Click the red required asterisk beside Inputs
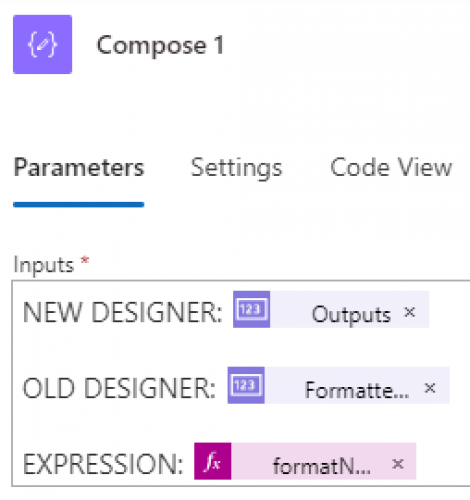 [x=85, y=260]
